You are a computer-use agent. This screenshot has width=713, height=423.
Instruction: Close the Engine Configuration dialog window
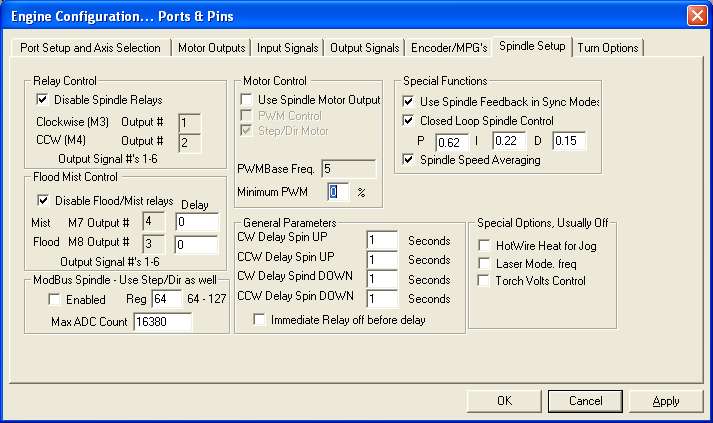(697, 16)
